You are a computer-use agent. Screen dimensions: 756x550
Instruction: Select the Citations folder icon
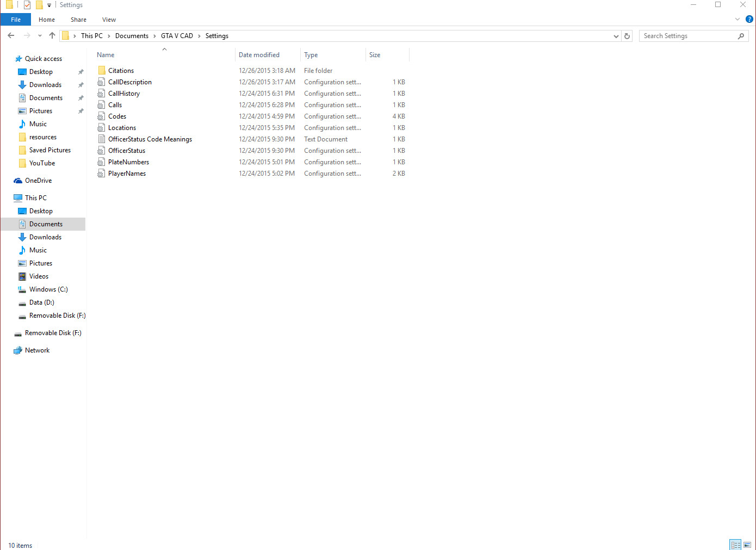coord(102,71)
